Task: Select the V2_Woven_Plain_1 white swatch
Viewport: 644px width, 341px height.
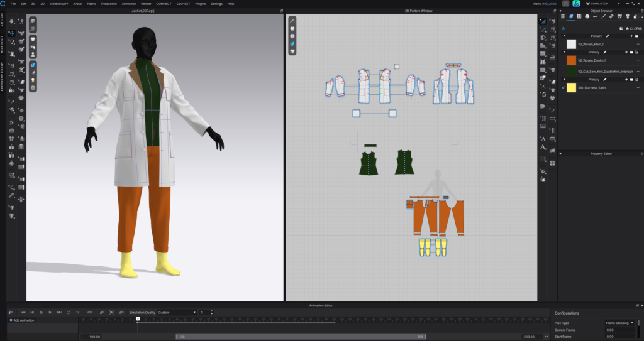Action: click(x=571, y=44)
